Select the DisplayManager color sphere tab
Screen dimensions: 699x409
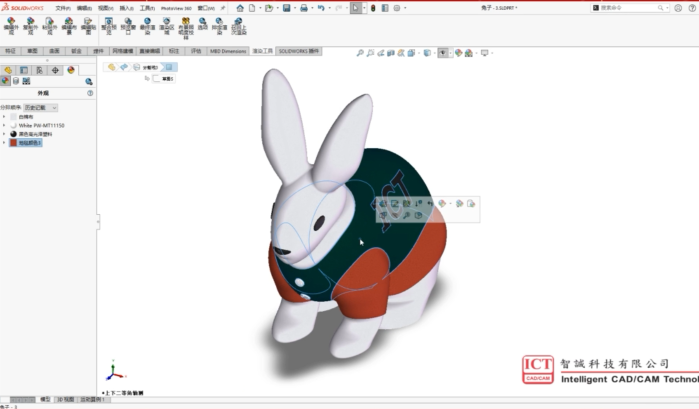point(70,70)
